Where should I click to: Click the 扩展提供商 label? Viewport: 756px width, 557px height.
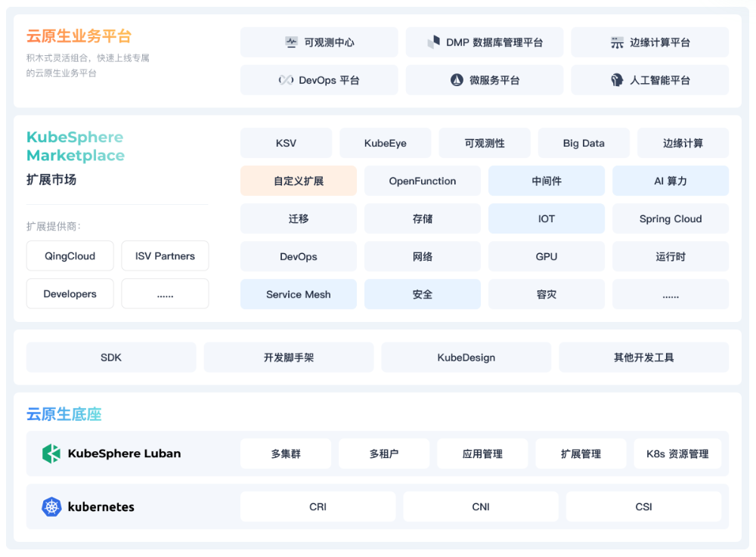[x=53, y=226]
